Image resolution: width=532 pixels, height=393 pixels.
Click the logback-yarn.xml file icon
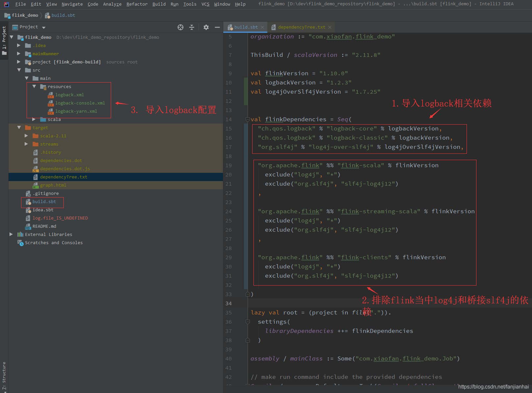(51, 111)
